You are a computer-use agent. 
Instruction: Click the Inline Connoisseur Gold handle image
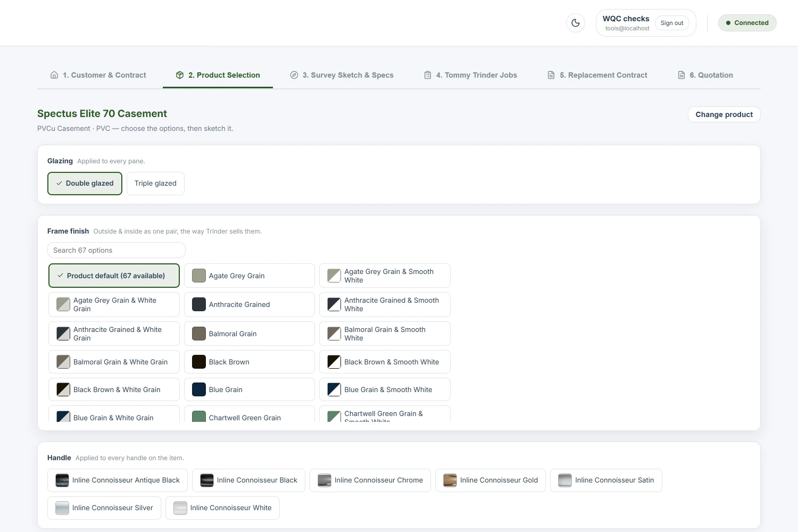tap(450, 480)
